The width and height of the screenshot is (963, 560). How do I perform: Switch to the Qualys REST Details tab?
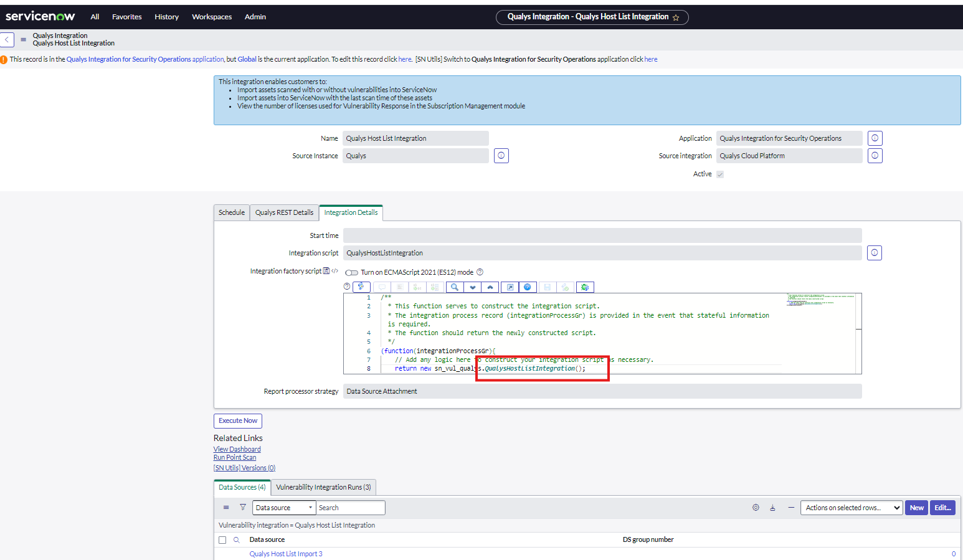click(284, 212)
